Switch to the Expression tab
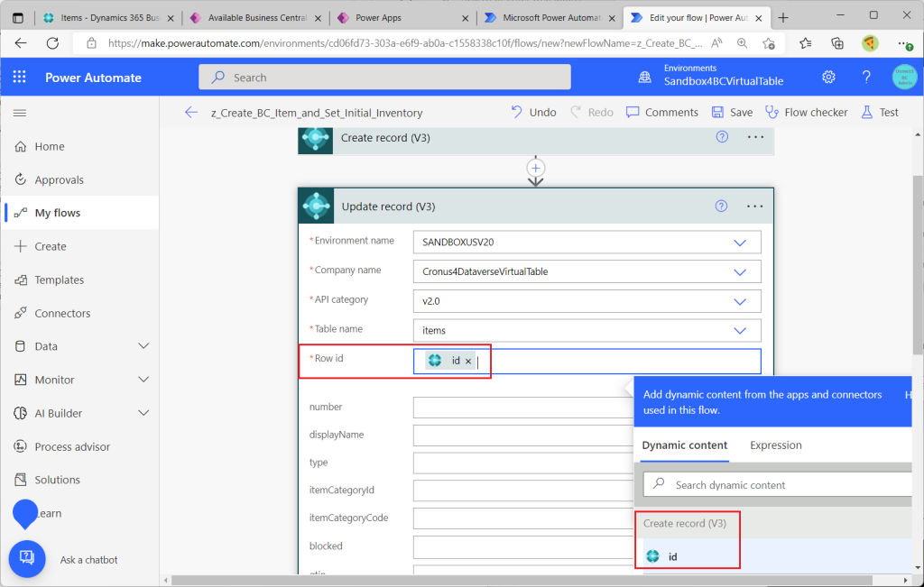924x587 pixels. click(775, 445)
